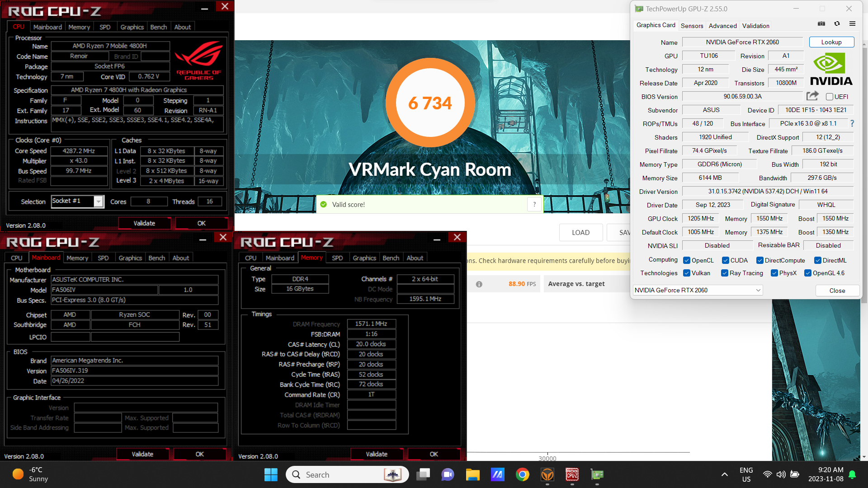868x488 pixels.
Task: Toggle the OpenCL checkbox
Action: point(686,260)
